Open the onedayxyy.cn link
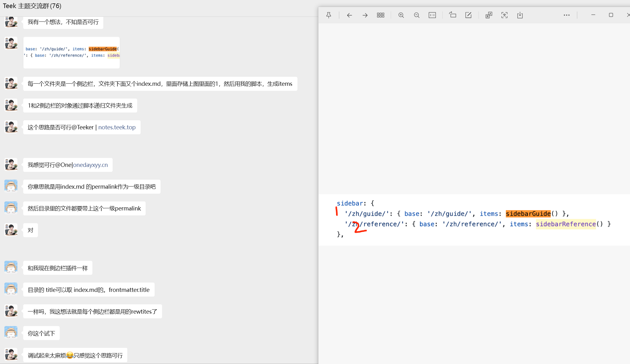This screenshot has height=364, width=630. (90, 165)
